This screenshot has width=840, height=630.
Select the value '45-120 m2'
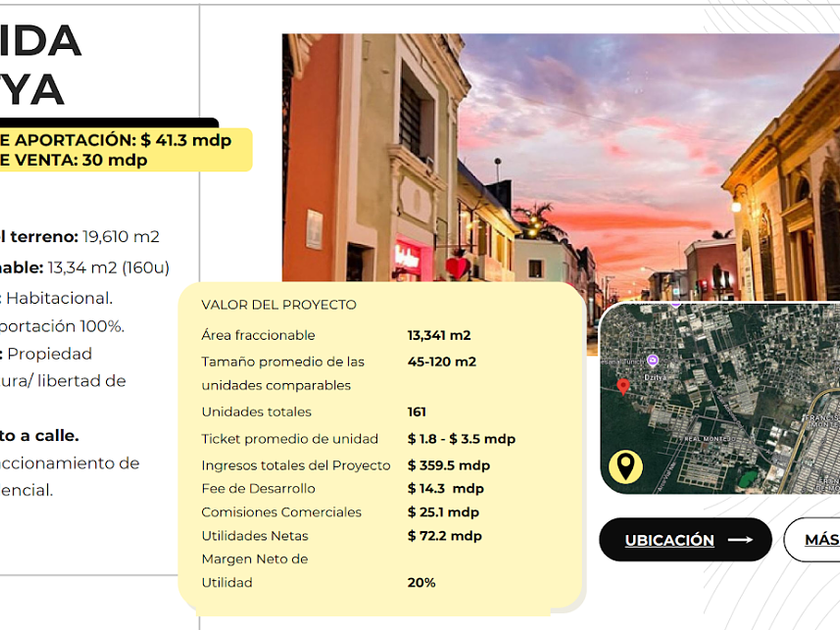(441, 362)
